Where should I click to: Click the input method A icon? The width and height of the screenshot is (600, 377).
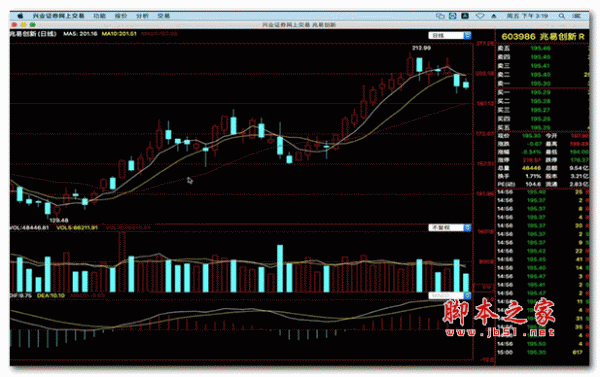[465, 16]
